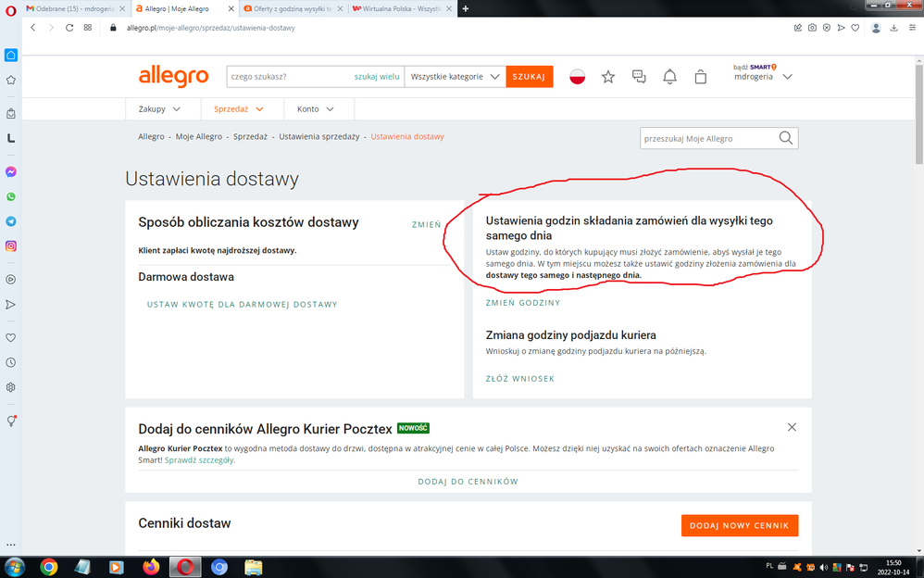Viewport: 924px width, 578px height.
Task: Open sidebar My Flow arrow icon
Action: (10, 305)
